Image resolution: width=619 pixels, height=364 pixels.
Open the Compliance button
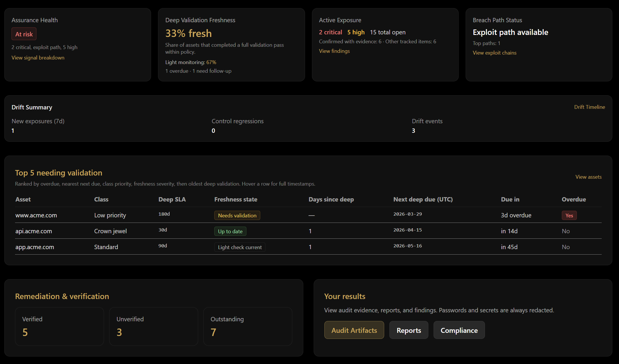pyautogui.click(x=459, y=330)
